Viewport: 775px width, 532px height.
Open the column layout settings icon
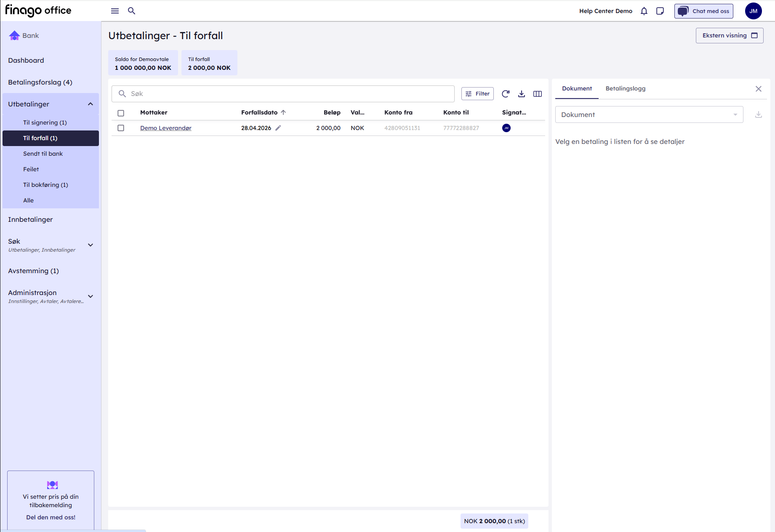pyautogui.click(x=538, y=94)
